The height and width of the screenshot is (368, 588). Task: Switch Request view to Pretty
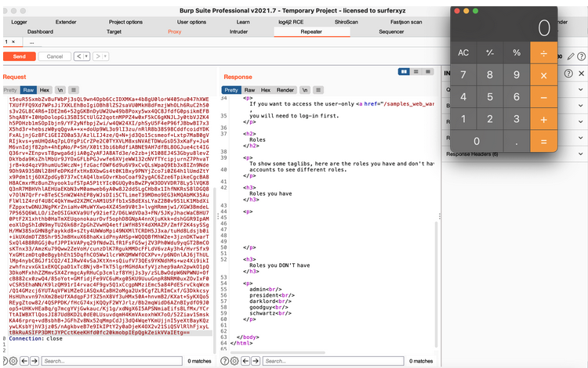click(10, 90)
